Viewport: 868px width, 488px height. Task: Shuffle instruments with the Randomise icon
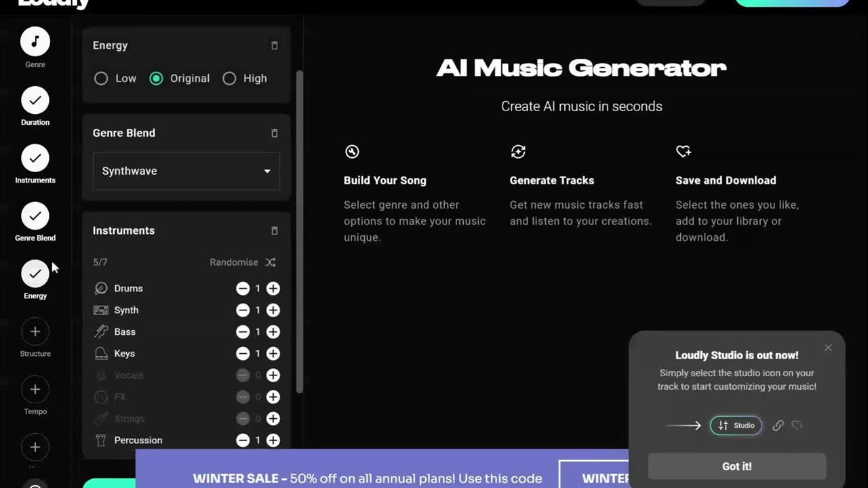(x=271, y=262)
